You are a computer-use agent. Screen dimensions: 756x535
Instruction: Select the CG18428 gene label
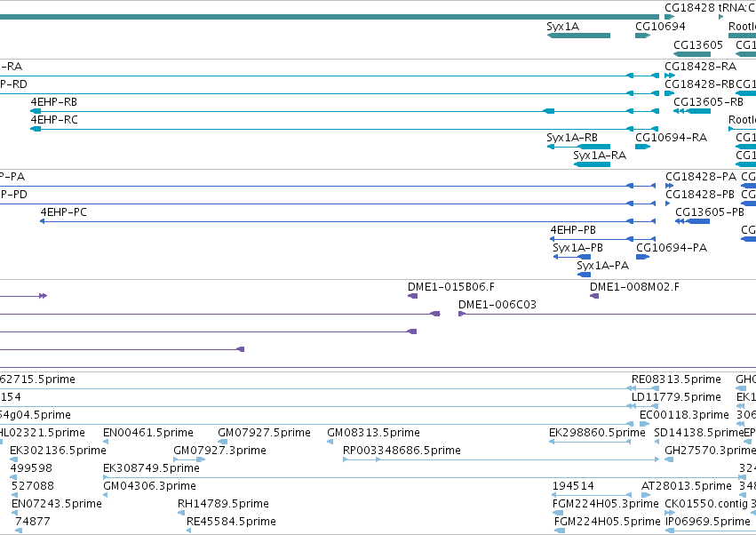pyautogui.click(x=689, y=8)
